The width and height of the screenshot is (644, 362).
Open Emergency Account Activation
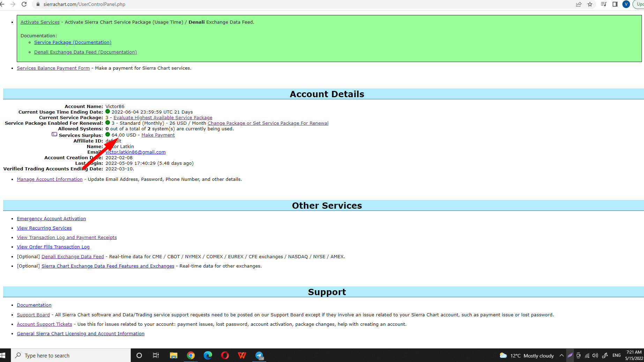[51, 218]
